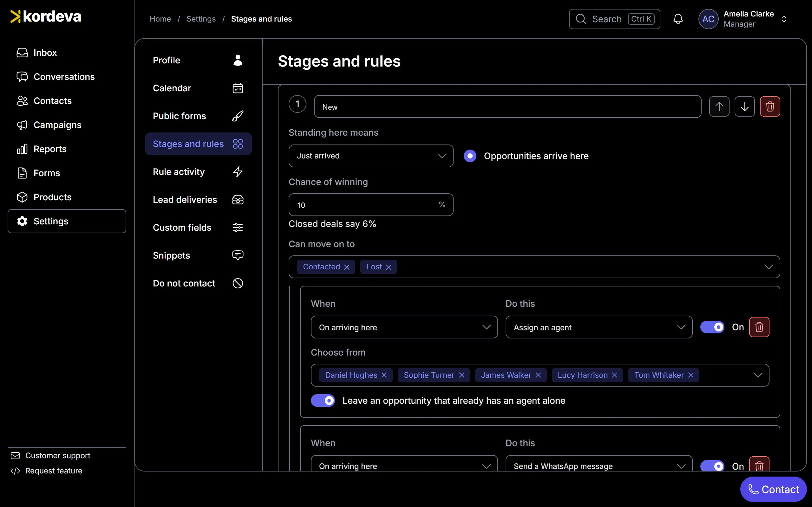Toggle Leave an opportunity with agent alone
The image size is (812, 507).
323,400
